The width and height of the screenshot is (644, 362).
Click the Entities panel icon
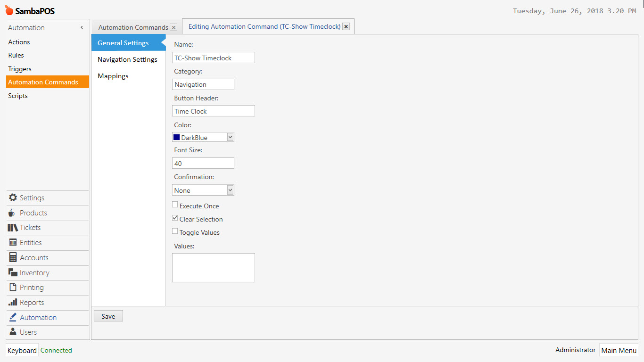[x=12, y=243]
